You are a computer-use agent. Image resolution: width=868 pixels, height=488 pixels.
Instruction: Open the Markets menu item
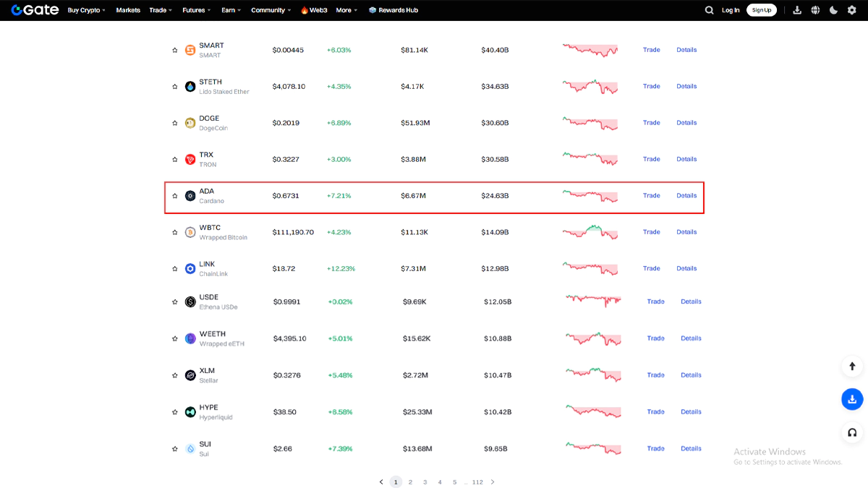(x=128, y=10)
